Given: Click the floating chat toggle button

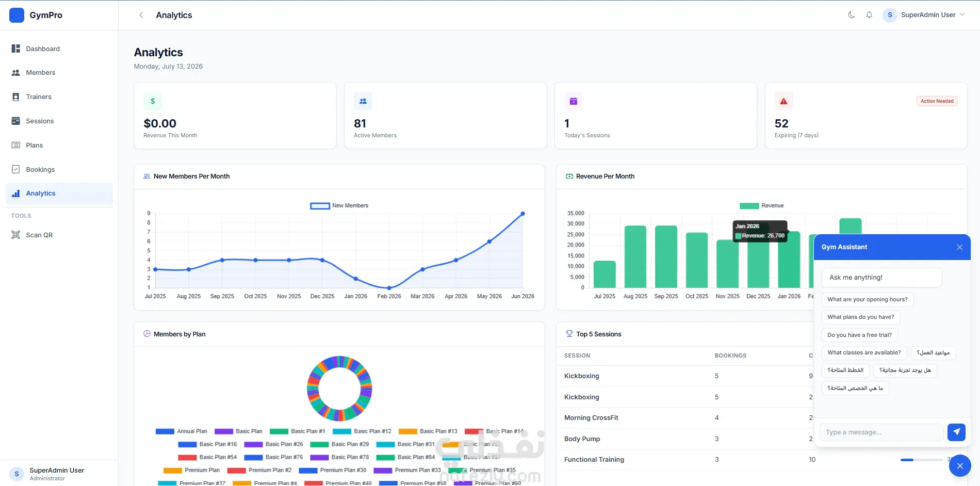Looking at the screenshot, I should pyautogui.click(x=959, y=466).
